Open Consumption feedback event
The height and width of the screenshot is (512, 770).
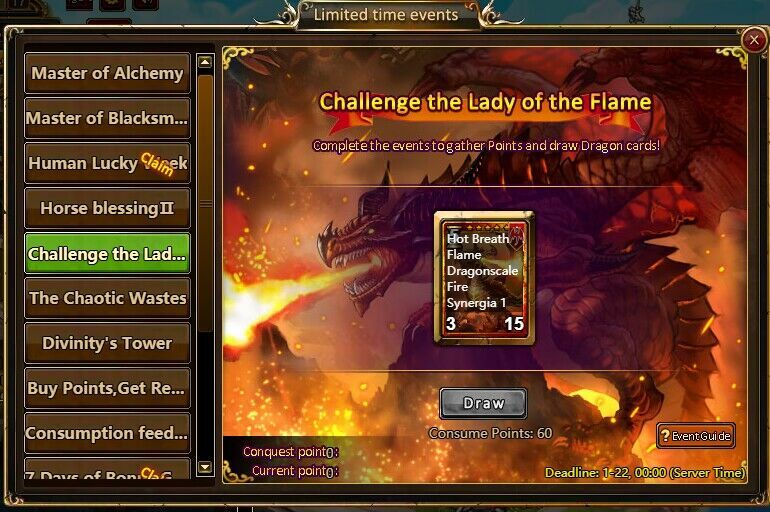coord(107,433)
